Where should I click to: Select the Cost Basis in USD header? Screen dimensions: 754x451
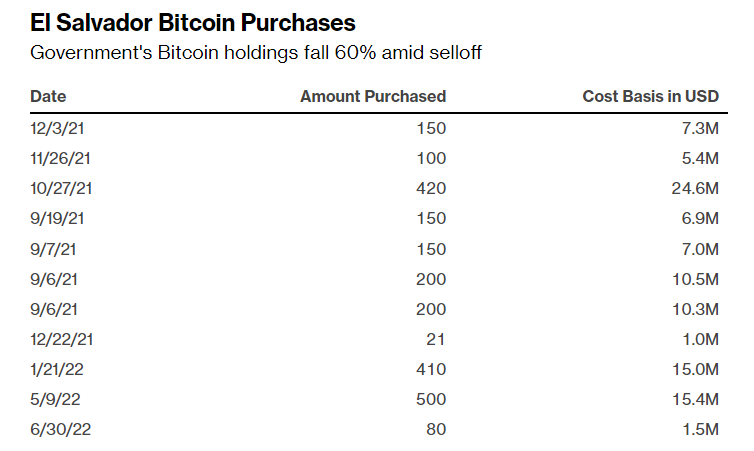(x=651, y=97)
